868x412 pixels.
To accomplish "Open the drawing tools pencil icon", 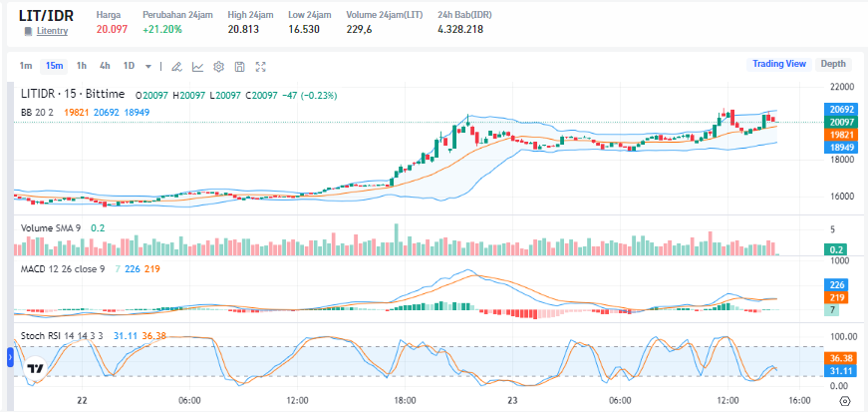I will [x=176, y=67].
